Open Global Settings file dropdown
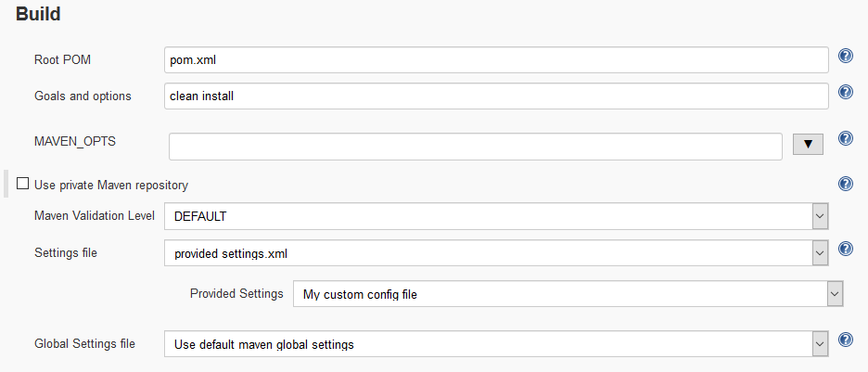The width and height of the screenshot is (868, 372). [496, 344]
